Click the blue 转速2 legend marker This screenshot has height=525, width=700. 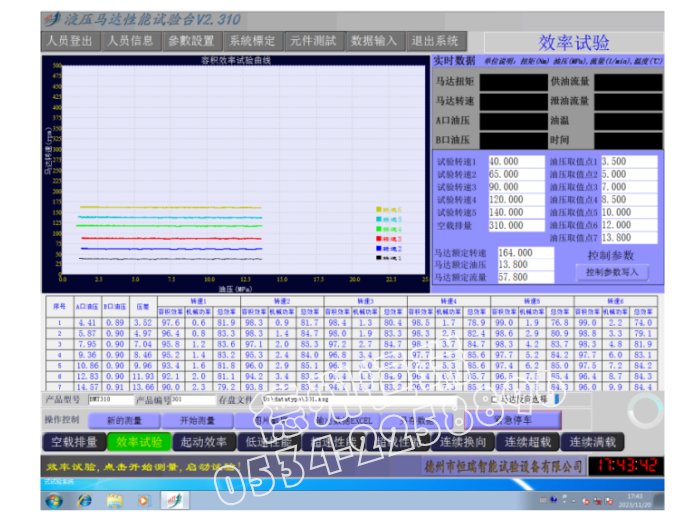(380, 248)
